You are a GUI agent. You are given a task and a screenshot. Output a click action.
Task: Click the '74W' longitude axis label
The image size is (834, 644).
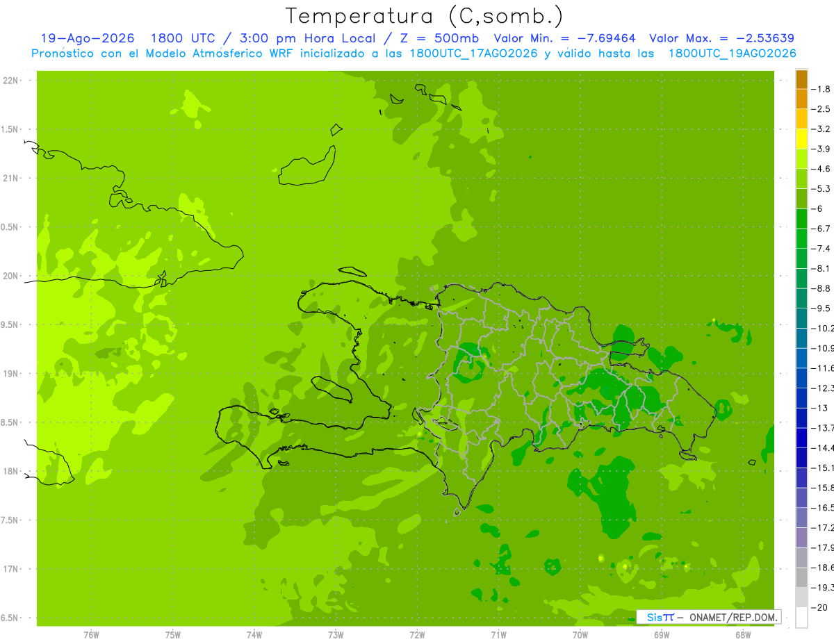pyautogui.click(x=254, y=635)
